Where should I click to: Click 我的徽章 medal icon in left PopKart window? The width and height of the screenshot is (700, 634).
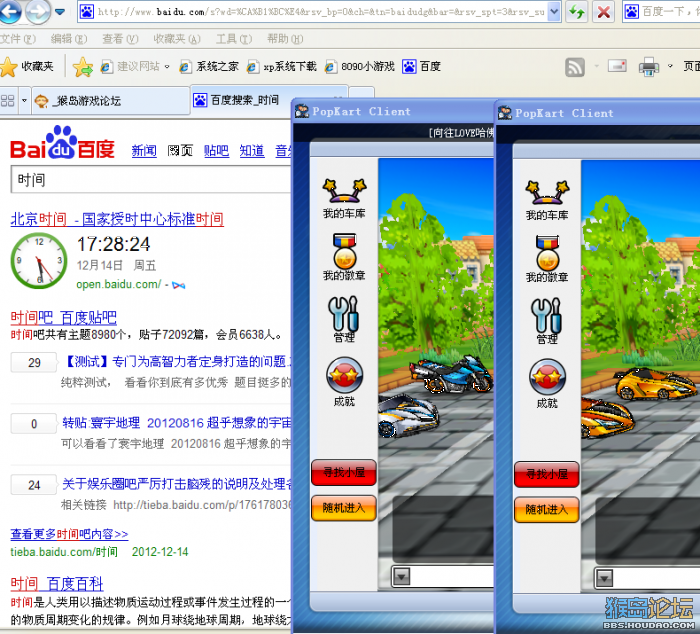tap(344, 257)
